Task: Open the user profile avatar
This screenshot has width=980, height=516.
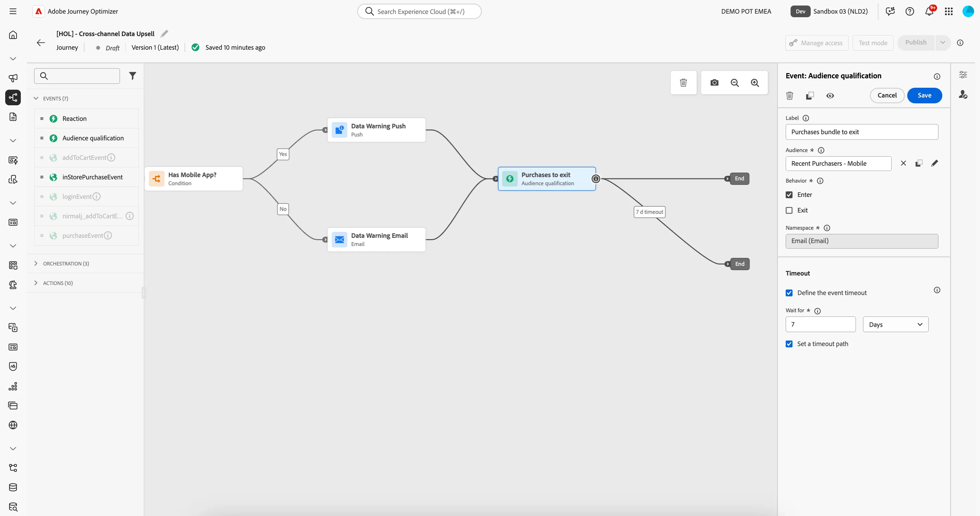Action: (968, 11)
